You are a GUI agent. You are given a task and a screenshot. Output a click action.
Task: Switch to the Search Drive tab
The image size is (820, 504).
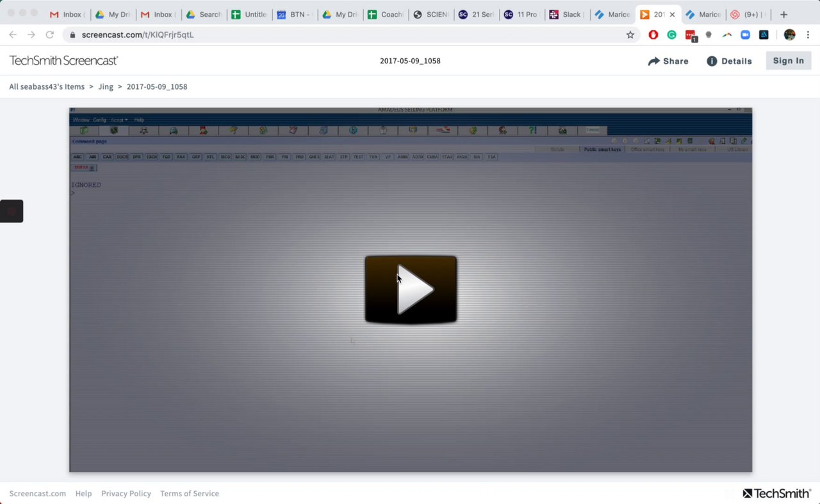point(203,14)
